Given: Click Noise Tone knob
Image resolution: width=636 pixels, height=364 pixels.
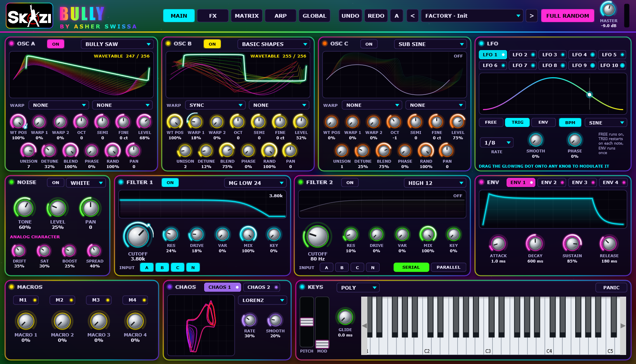Looking at the screenshot, I should (x=25, y=208).
